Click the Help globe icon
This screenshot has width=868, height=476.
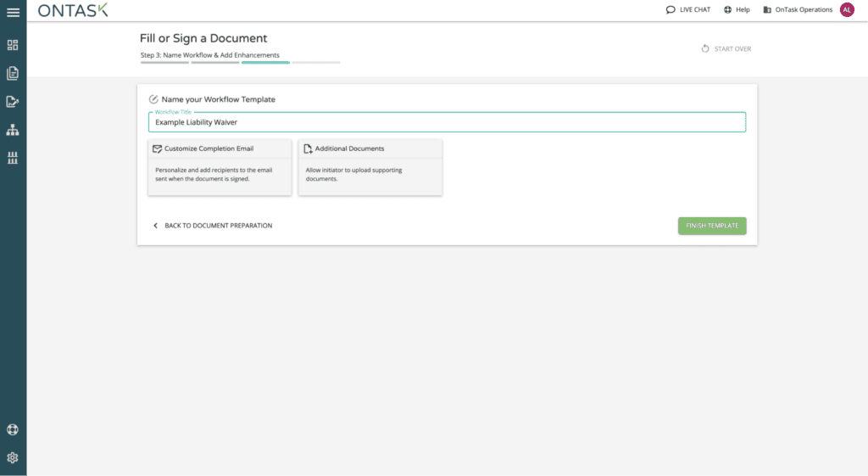727,9
